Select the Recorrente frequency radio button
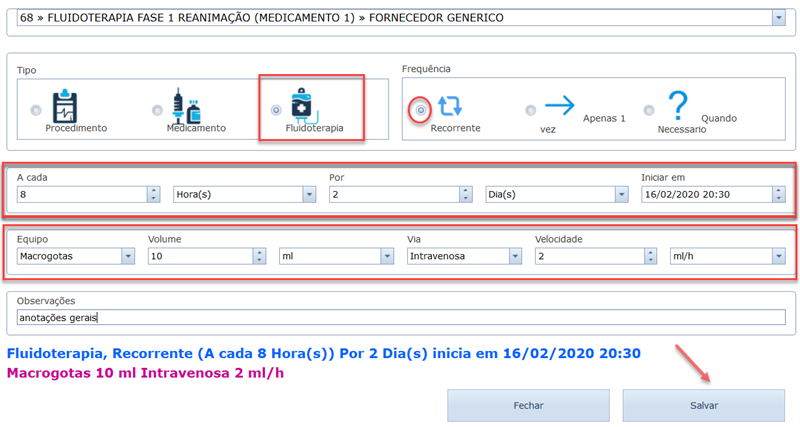Screen dimensions: 800x427 click(x=420, y=110)
